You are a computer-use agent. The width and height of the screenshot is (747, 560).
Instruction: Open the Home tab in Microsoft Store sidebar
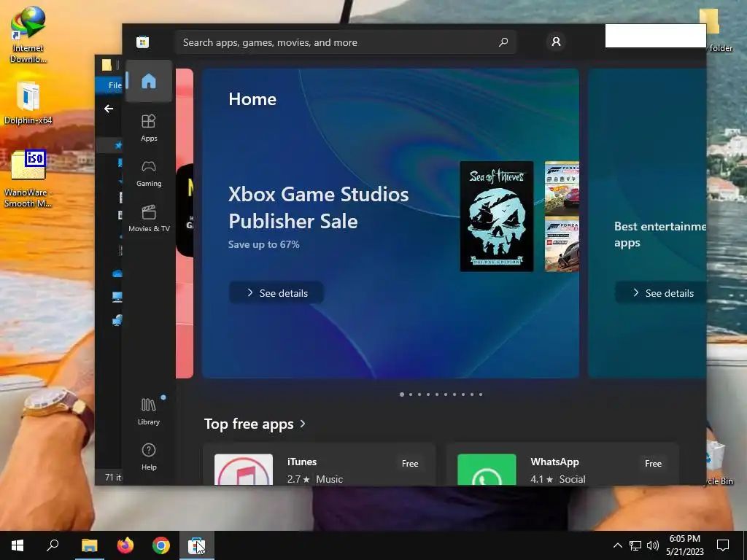[x=149, y=82]
